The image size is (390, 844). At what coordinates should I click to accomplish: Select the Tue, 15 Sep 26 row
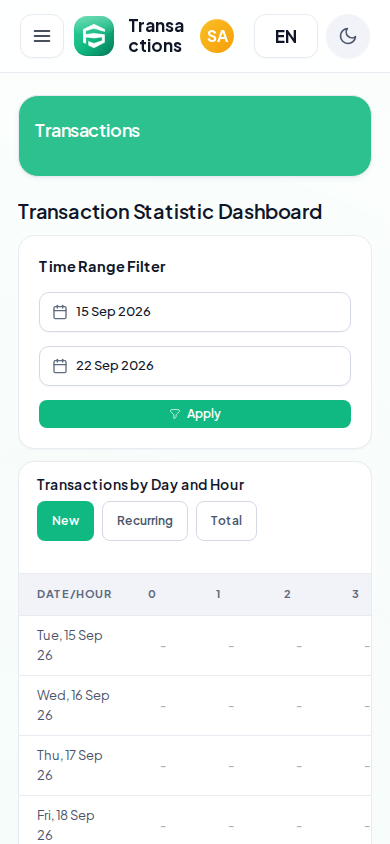(195, 645)
